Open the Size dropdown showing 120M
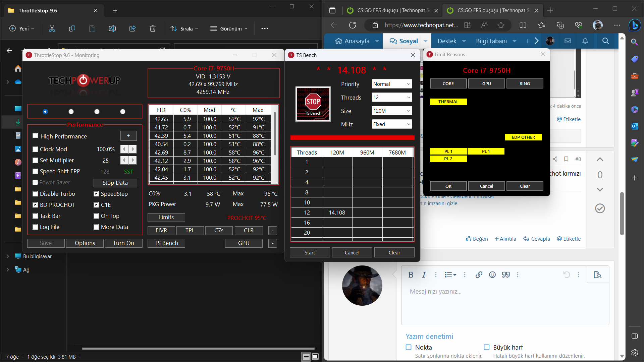Viewport: 644px width, 362px height. tap(391, 111)
